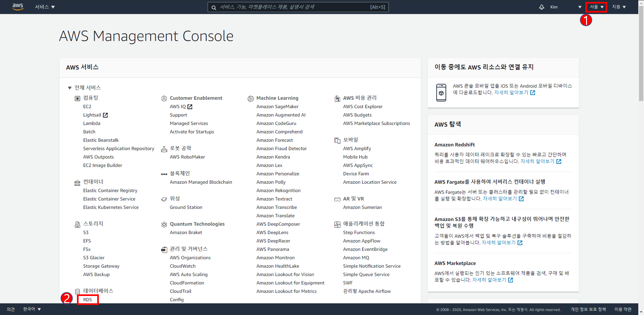The height and width of the screenshot is (315, 644).
Task: Click the search magnifier icon
Action: pos(214,7)
